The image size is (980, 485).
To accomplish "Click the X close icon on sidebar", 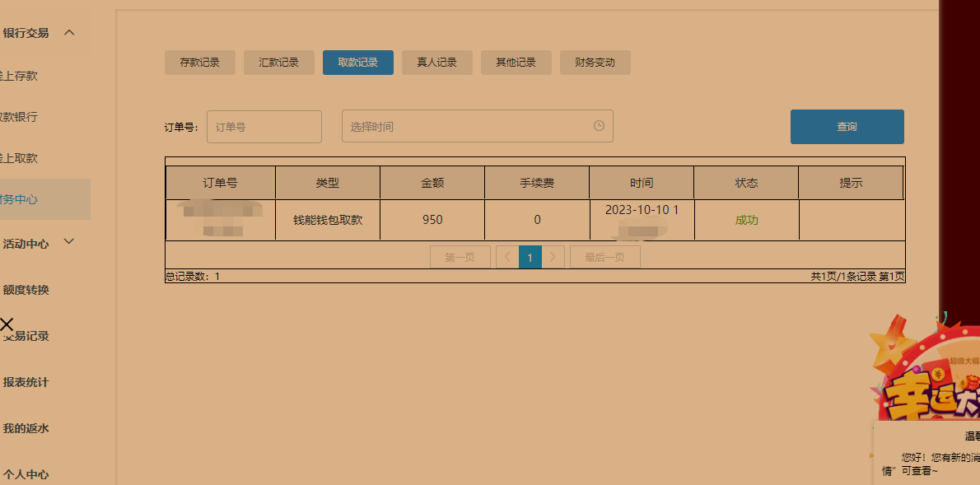I will tap(7, 324).
